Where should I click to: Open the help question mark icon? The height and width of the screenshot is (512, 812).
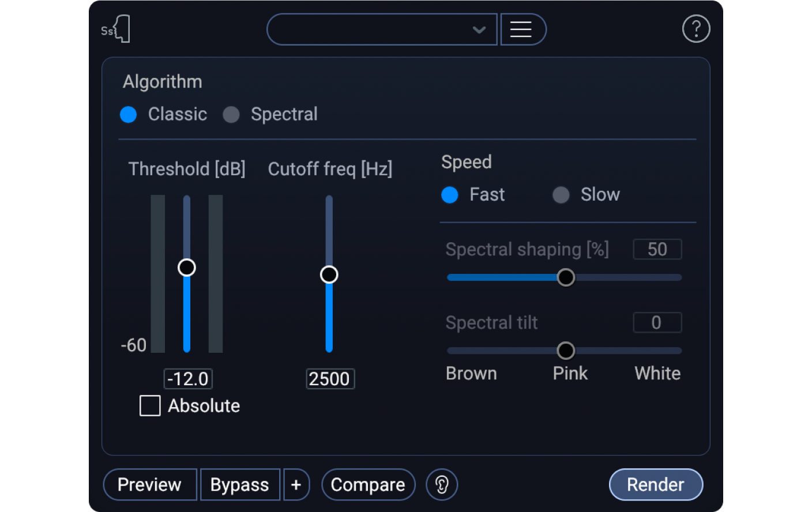pos(696,29)
